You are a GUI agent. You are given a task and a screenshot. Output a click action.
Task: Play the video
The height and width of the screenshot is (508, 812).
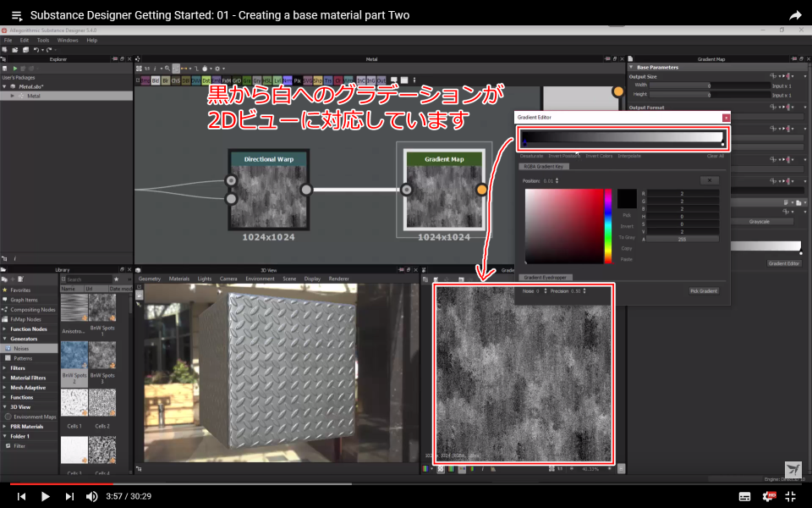click(45, 496)
